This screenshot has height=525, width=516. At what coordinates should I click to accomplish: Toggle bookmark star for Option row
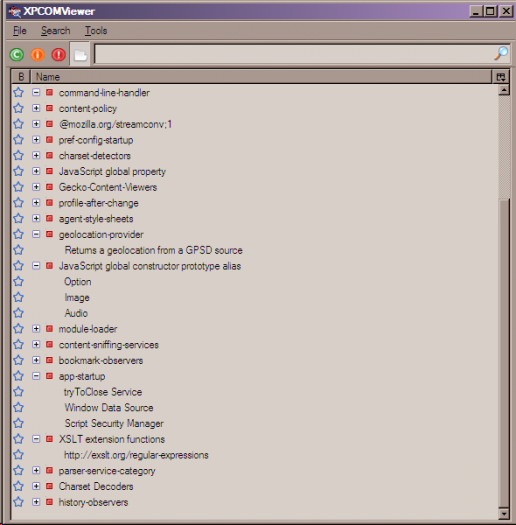pos(19,281)
